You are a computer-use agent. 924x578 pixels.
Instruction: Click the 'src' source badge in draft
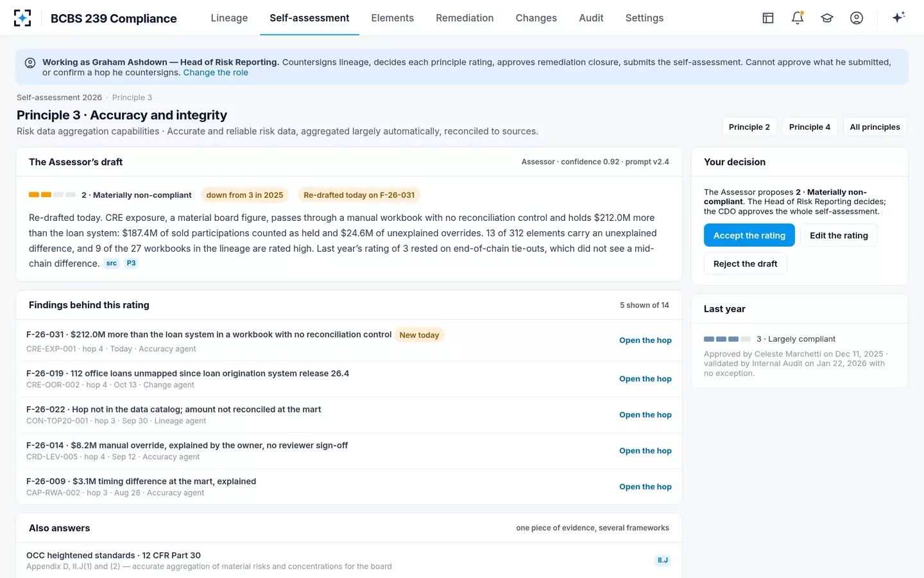pos(112,263)
